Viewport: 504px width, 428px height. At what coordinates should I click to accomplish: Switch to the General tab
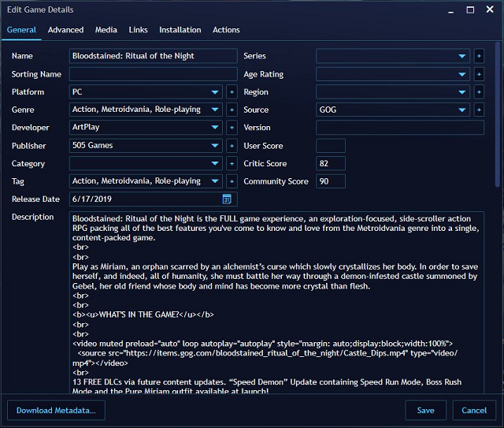tap(21, 30)
